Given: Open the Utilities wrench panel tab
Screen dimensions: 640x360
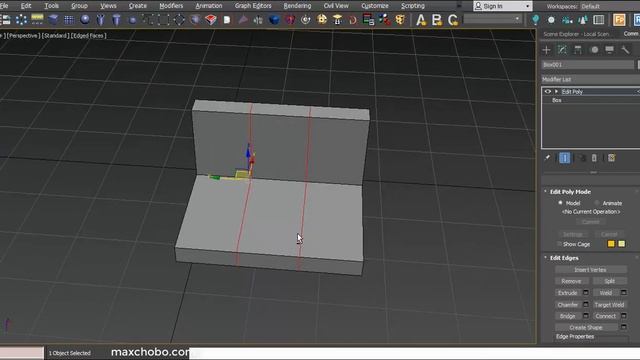Looking at the screenshot, I should tap(625, 50).
